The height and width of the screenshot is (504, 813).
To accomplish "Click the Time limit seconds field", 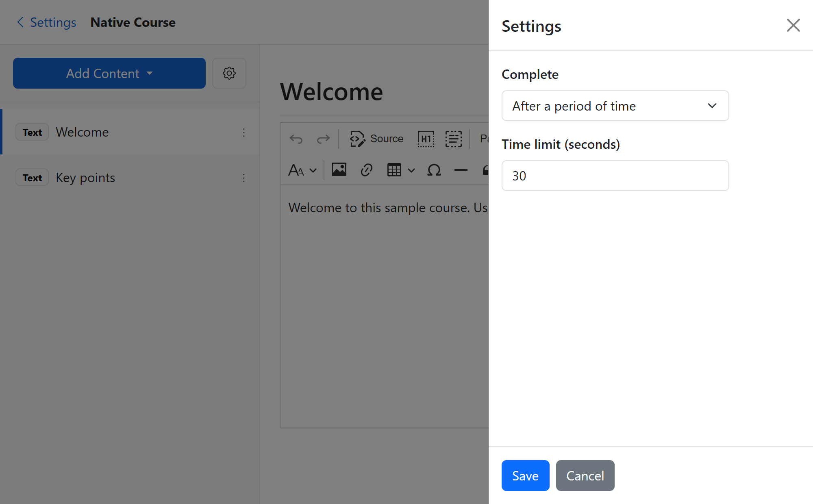I will coord(615,176).
